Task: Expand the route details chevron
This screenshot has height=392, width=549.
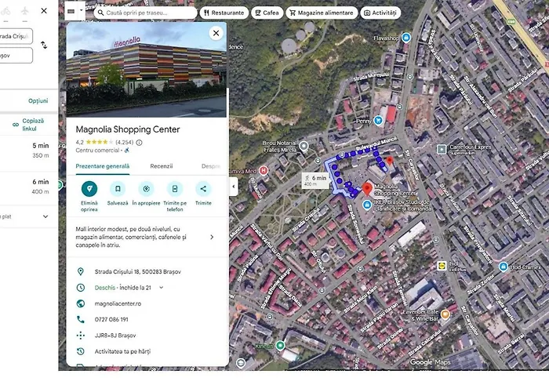Action: pyautogui.click(x=44, y=216)
